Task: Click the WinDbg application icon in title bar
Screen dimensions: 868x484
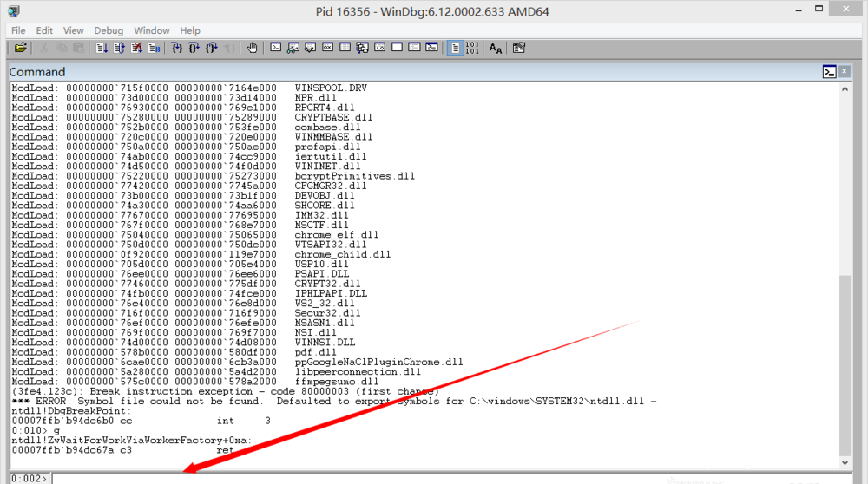Action: coord(14,11)
